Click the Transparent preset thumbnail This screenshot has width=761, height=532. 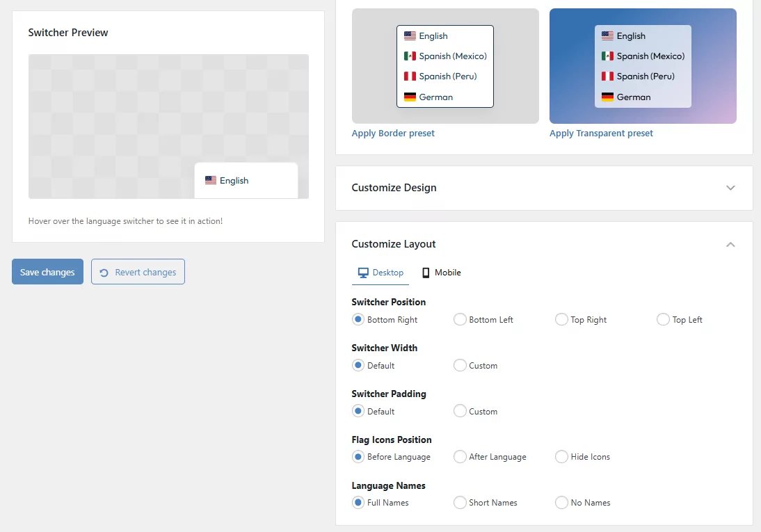643,66
